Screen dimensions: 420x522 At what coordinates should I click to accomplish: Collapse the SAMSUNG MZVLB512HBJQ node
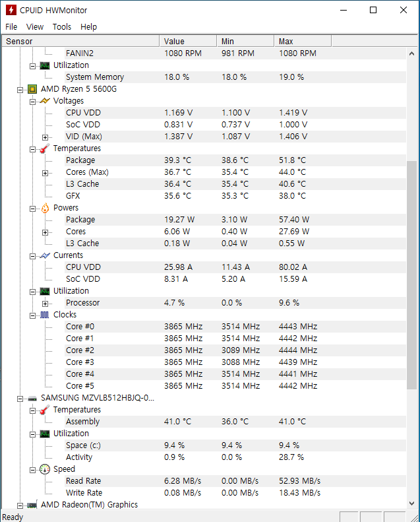point(20,399)
